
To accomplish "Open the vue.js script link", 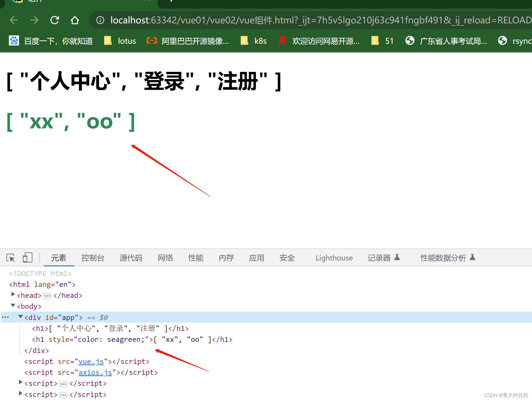I will [91, 361].
